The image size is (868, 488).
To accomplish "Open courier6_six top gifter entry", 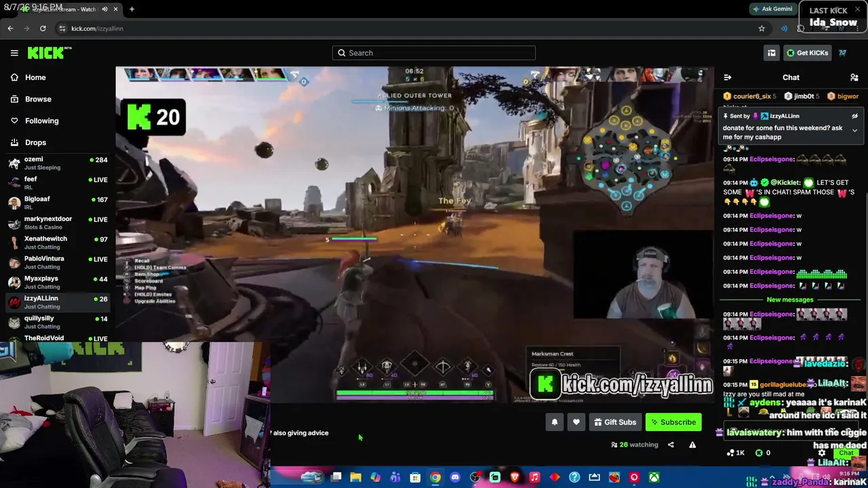I will coord(750,96).
